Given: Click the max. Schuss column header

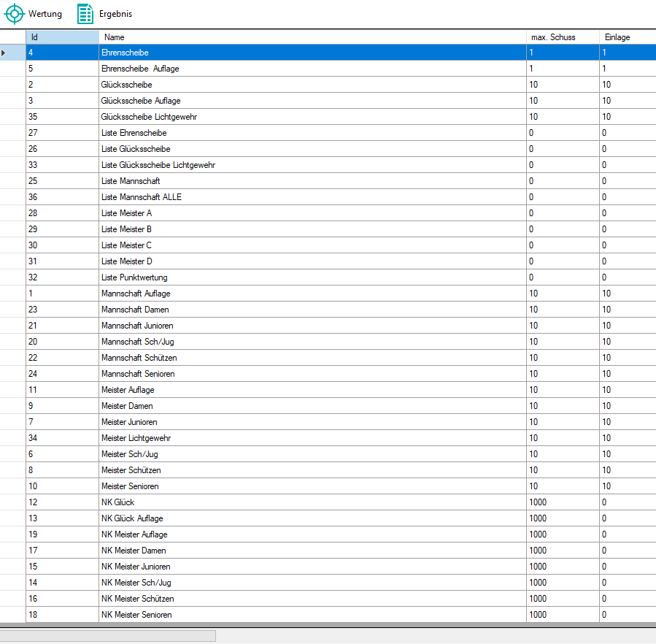Looking at the screenshot, I should click(562, 37).
